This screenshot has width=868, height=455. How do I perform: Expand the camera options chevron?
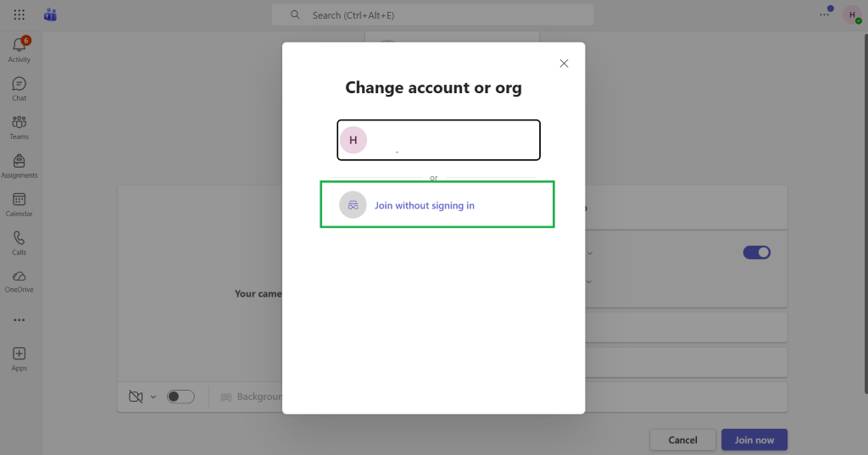coord(153,397)
